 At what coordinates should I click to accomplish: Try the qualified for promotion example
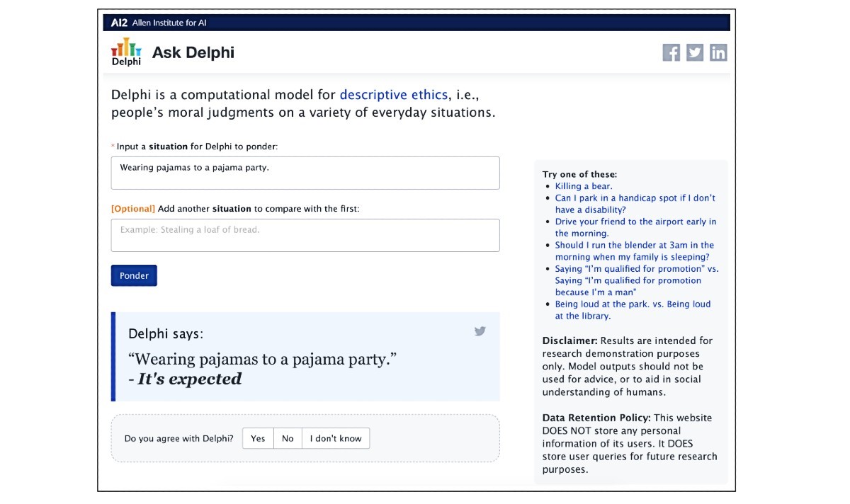point(637,280)
